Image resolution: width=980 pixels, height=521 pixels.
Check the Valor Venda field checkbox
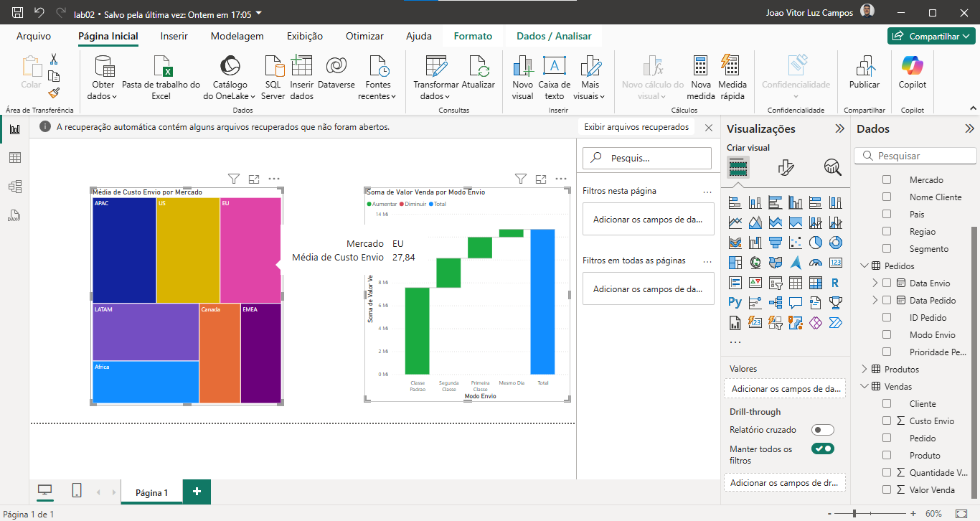pyautogui.click(x=887, y=490)
